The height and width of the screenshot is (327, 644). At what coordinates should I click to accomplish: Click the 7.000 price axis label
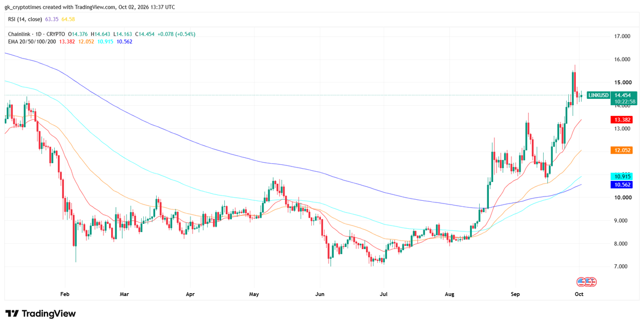[622, 267]
